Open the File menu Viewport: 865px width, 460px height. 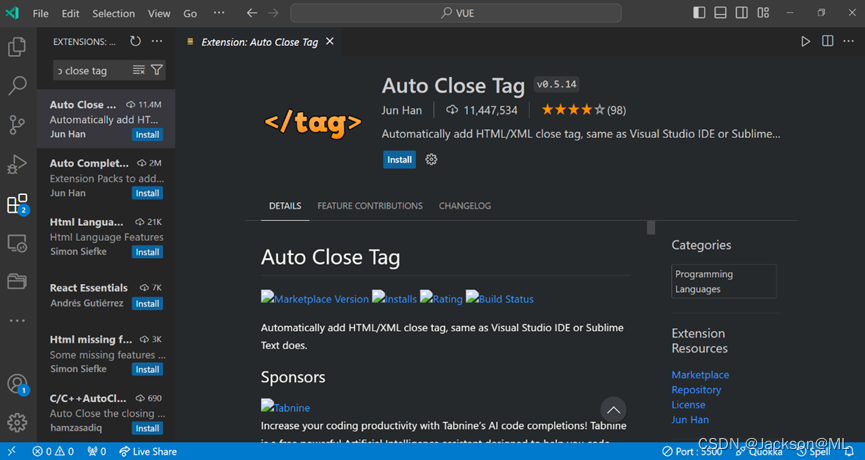[40, 13]
